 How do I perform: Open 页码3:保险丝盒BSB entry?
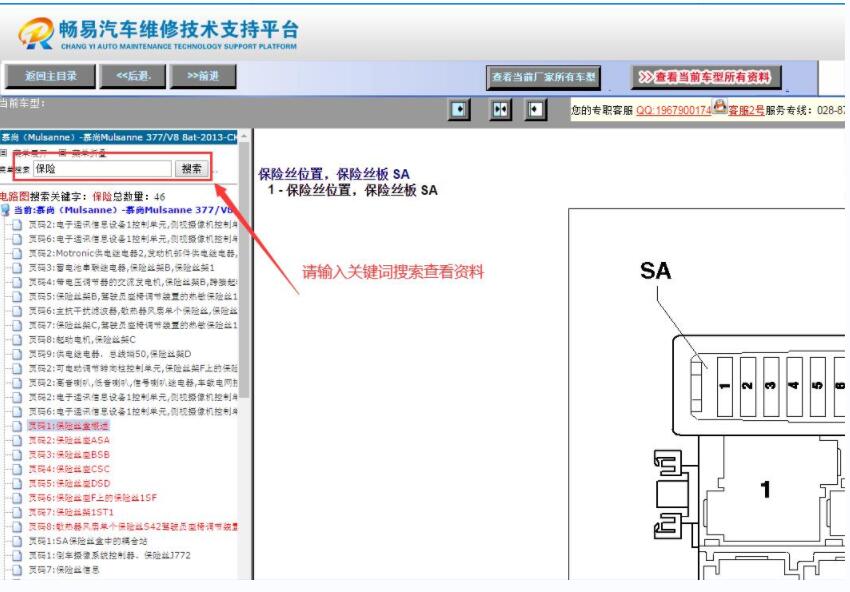[69, 455]
